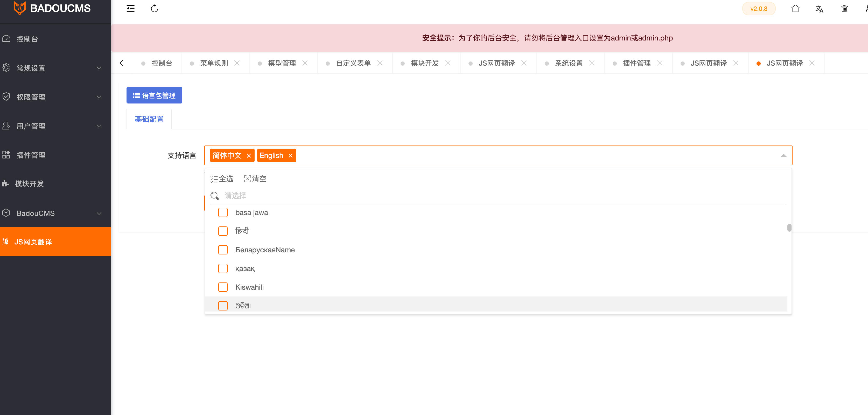Switch to the 系统设置 tab
The height and width of the screenshot is (415, 868).
569,63
